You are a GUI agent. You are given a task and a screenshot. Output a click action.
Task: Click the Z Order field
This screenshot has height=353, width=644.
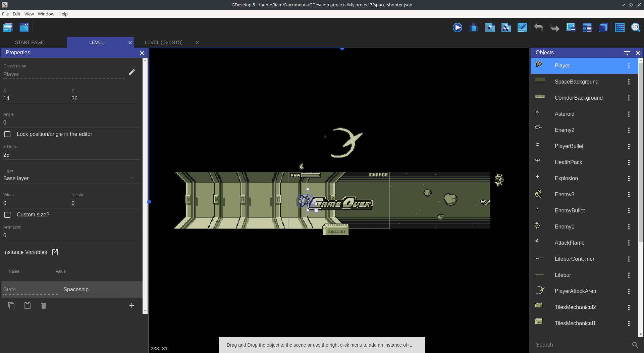point(71,155)
